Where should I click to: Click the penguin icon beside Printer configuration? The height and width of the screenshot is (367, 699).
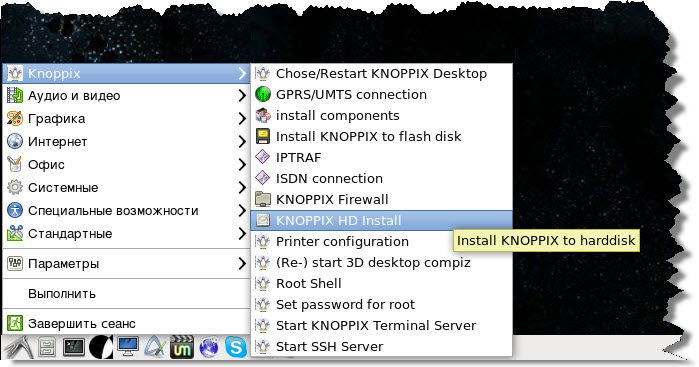[263, 241]
